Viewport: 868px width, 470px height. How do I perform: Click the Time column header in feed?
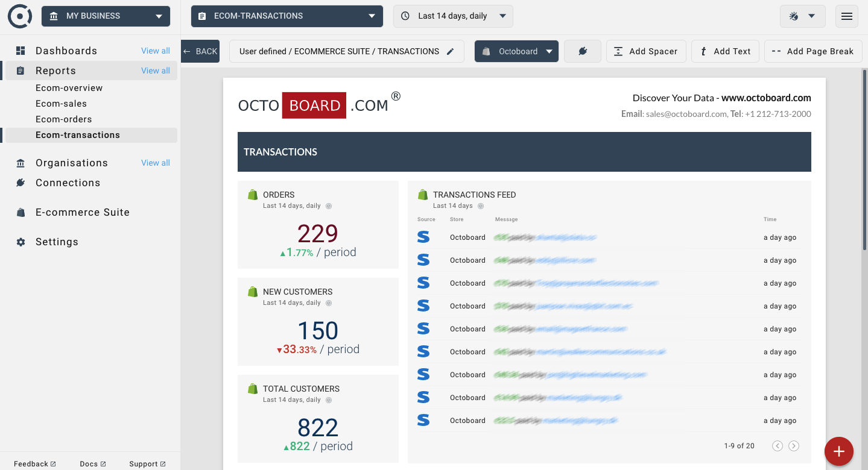[x=770, y=219]
